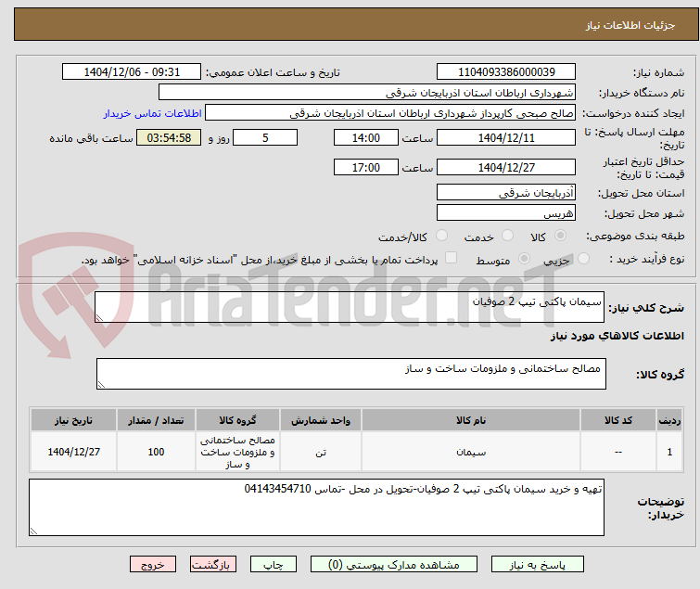Screen dimensions: 700x589
Task: Click the buyer organization name field
Action: [x=367, y=93]
